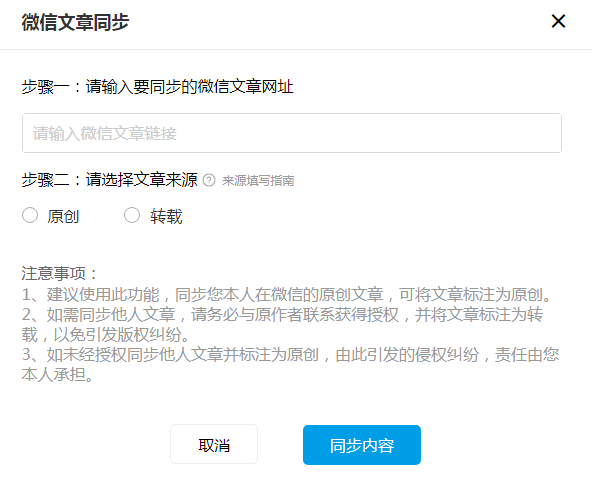592x485 pixels.
Task: Select the 原创 radio button
Action: click(30, 216)
